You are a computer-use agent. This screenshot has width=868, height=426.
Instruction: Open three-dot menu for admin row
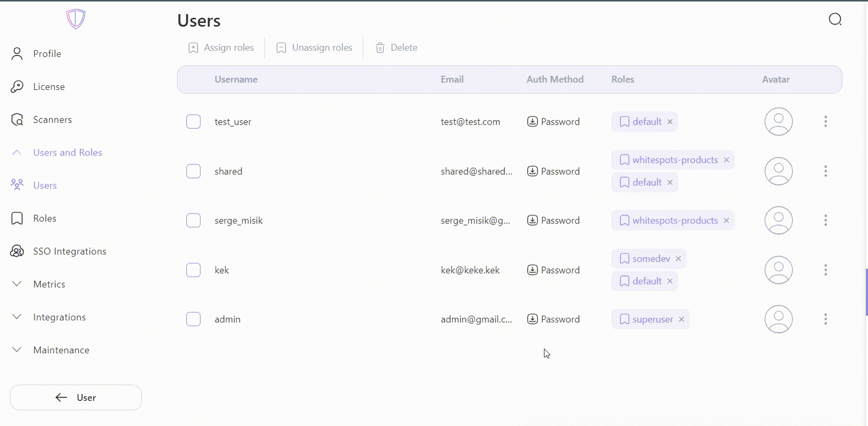tap(826, 319)
